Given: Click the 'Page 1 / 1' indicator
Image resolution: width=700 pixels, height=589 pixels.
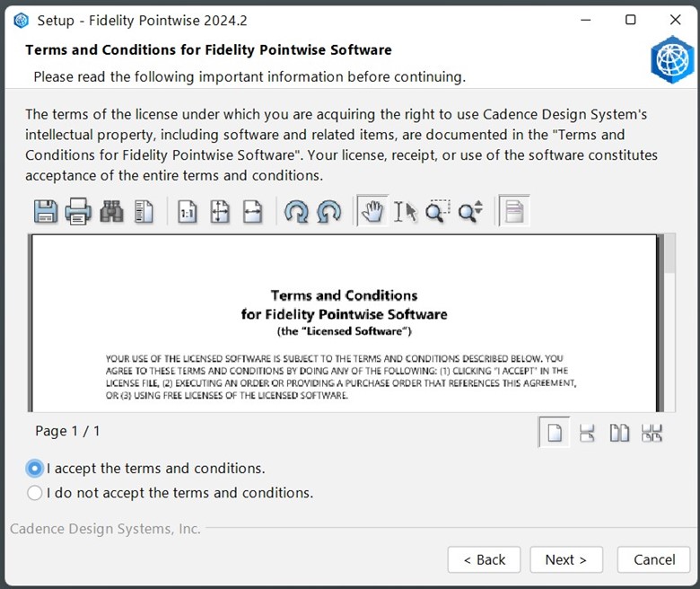Looking at the screenshot, I should point(67,431).
